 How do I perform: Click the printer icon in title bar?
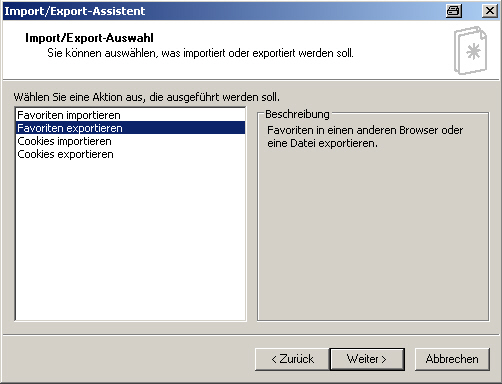pyautogui.click(x=454, y=11)
